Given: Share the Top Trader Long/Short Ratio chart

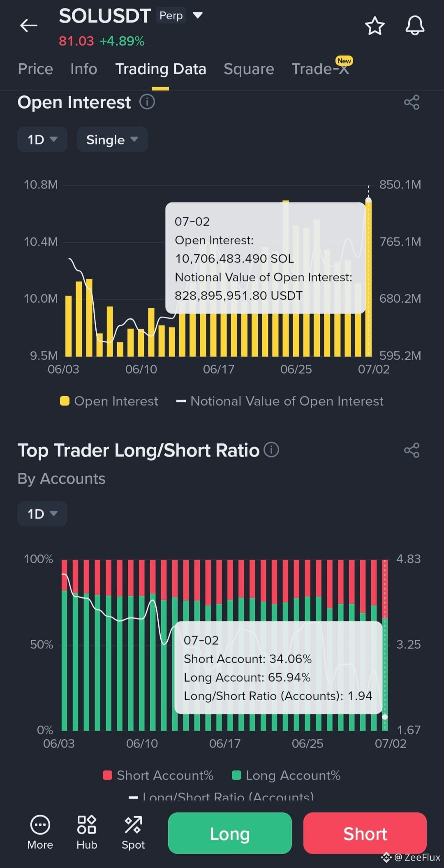Looking at the screenshot, I should [412, 450].
